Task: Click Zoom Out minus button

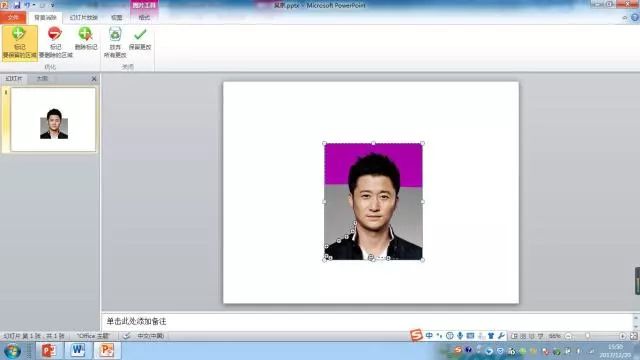Action: coord(568,336)
